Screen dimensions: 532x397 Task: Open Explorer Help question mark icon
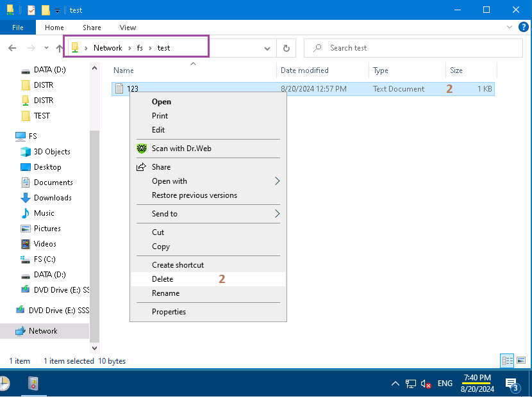[523, 27]
